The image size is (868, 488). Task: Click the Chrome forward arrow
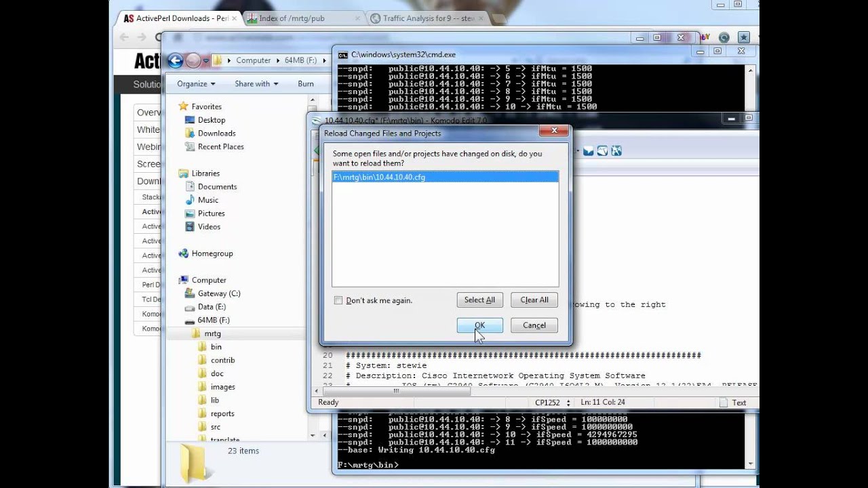142,37
